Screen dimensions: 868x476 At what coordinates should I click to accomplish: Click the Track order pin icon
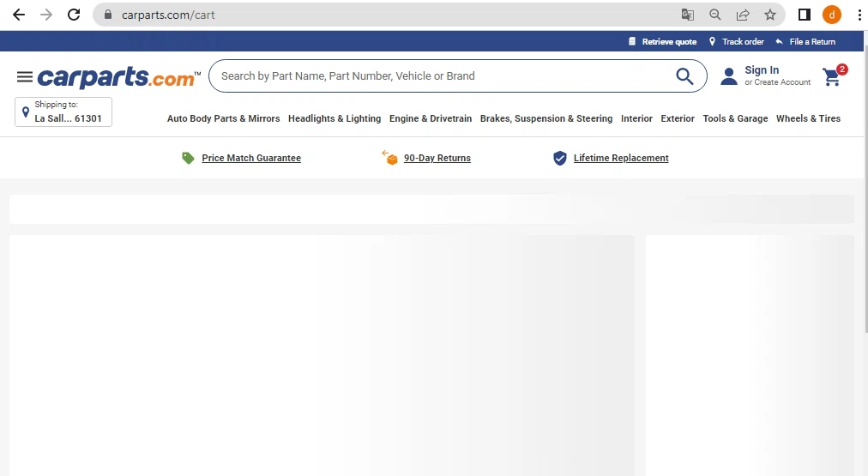(713, 41)
